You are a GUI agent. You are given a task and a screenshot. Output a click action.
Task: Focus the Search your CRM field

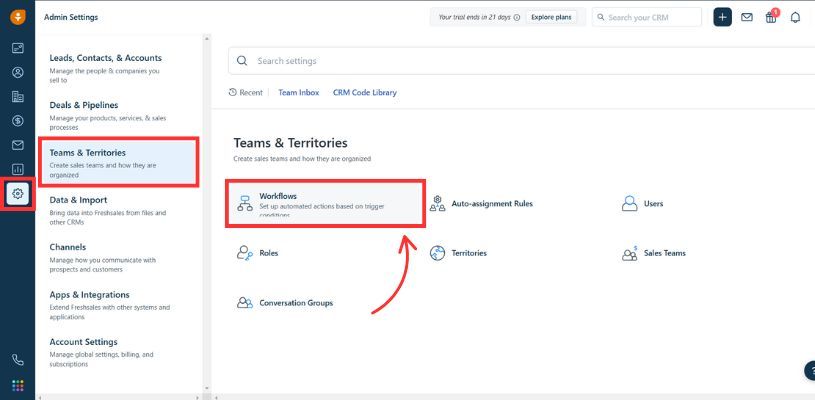pyautogui.click(x=647, y=17)
